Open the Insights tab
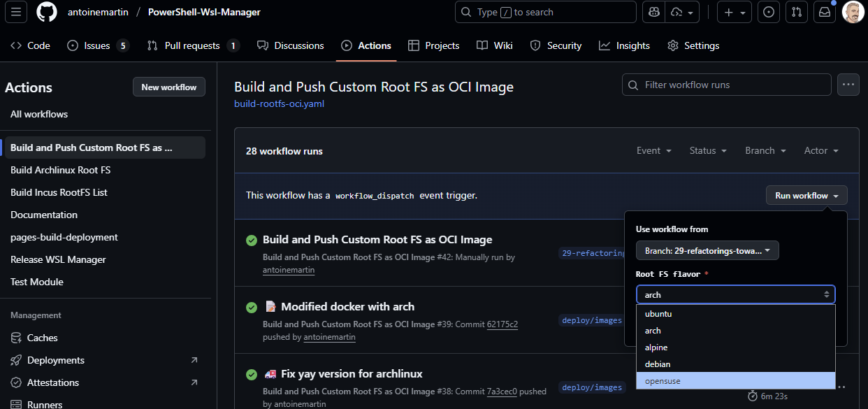868x409 pixels. click(x=625, y=45)
